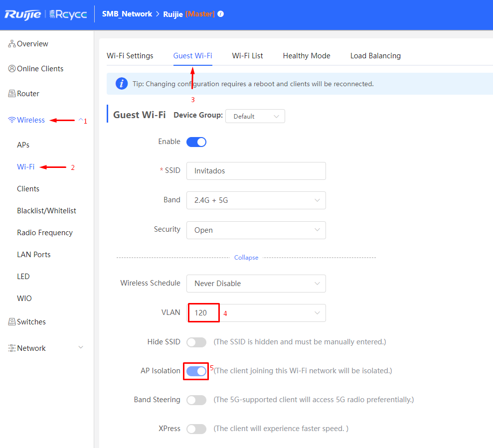Click the Reyee brand logo
This screenshot has width=493, height=448.
(68, 14)
